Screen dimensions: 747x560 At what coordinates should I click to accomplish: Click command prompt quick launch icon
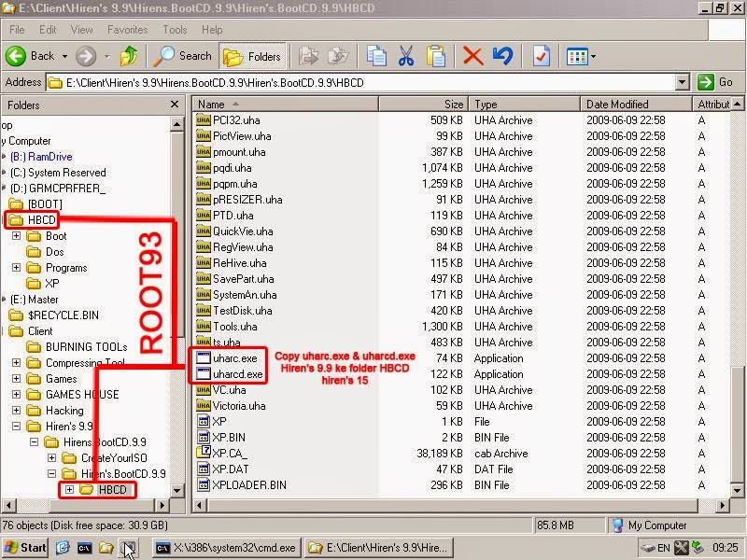[84, 548]
